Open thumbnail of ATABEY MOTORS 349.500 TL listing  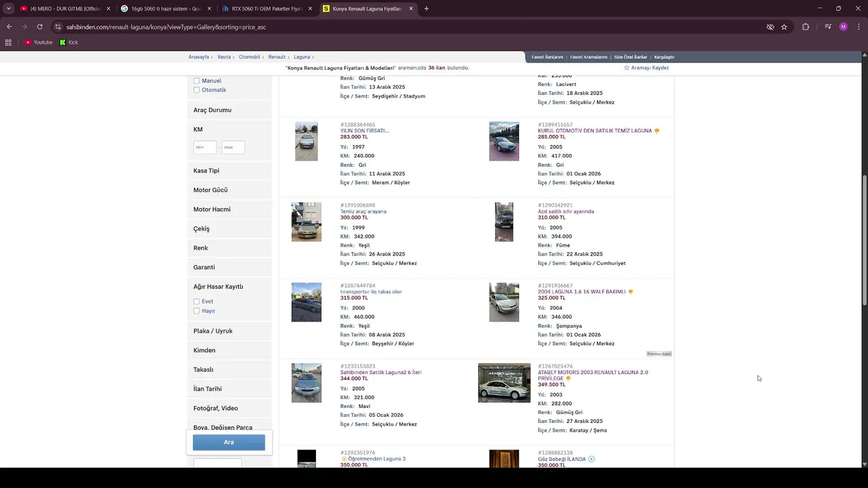505,383
